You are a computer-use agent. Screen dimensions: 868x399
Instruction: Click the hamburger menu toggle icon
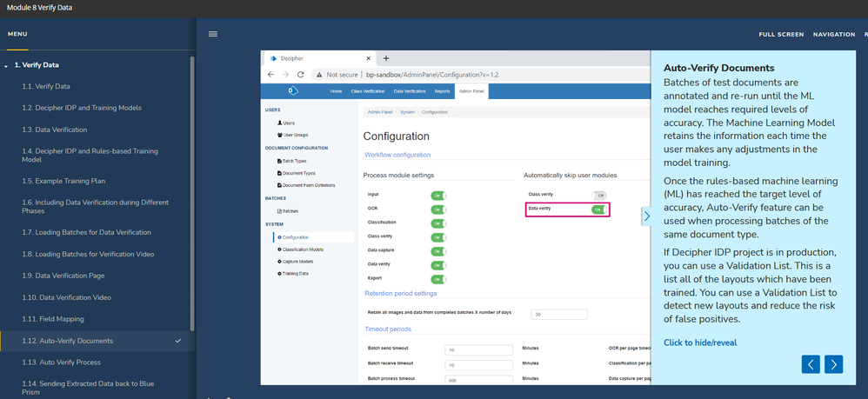click(x=213, y=34)
